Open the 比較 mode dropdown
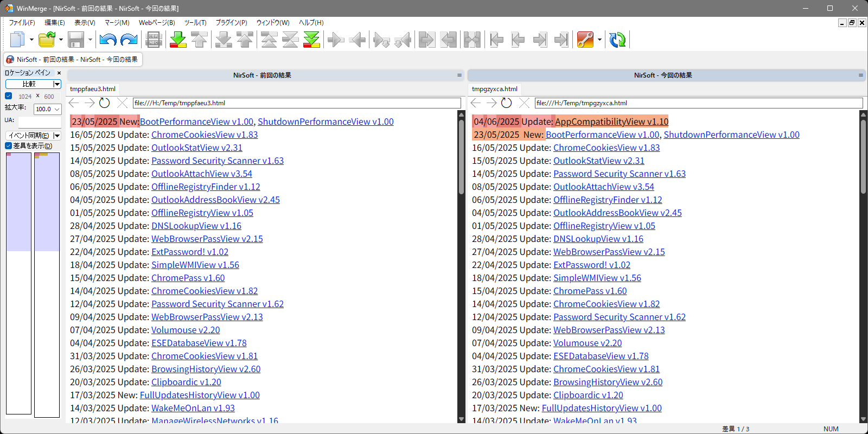868x434 pixels. (57, 84)
